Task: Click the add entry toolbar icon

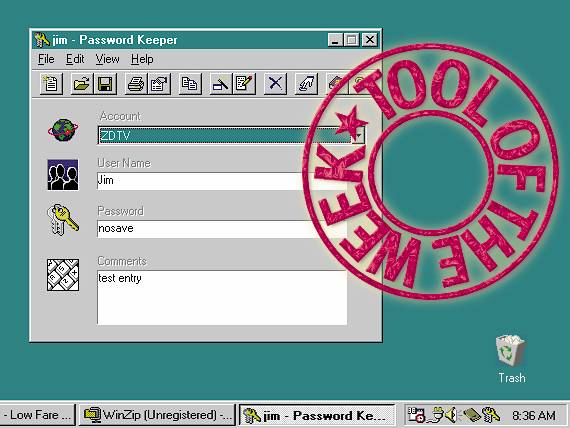Action: pyautogui.click(x=221, y=84)
